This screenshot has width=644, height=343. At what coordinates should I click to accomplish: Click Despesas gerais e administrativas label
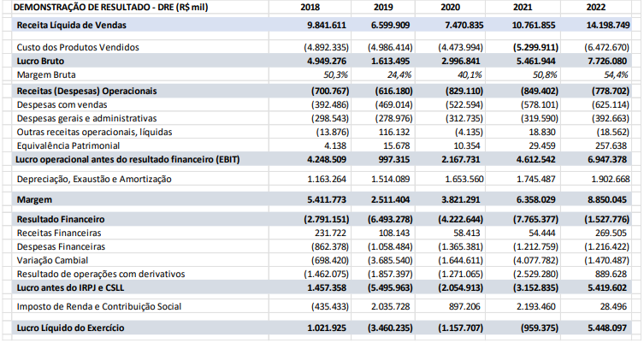click(87, 117)
